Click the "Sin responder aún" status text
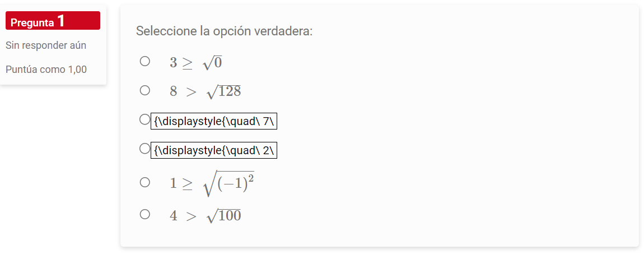The width and height of the screenshot is (644, 254). (x=46, y=45)
